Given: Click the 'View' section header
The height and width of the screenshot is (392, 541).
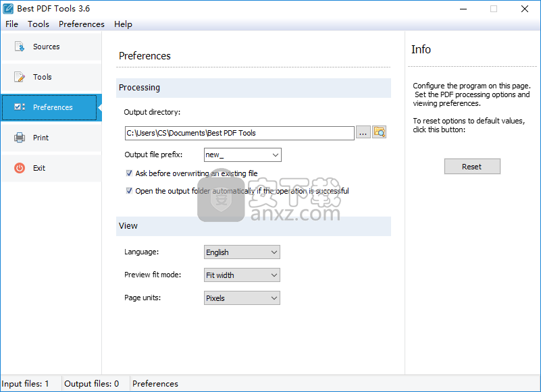Looking at the screenshot, I should 253,226.
